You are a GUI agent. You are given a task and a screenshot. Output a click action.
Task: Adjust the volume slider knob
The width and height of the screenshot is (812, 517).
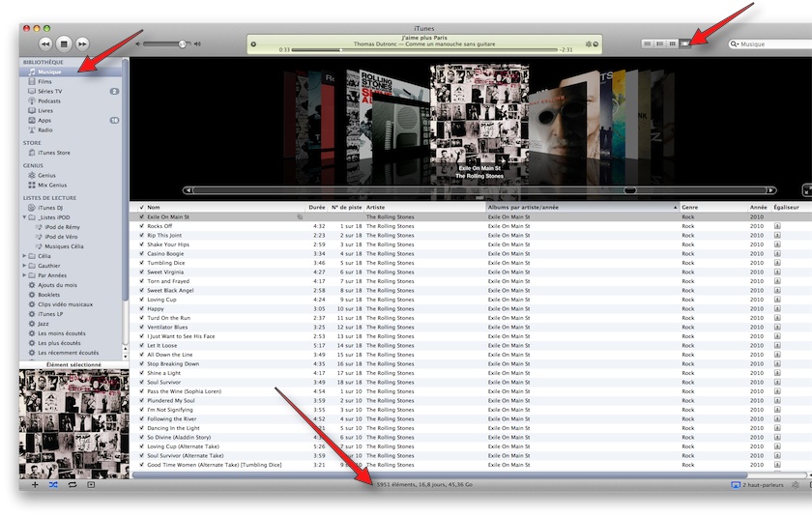(182, 43)
